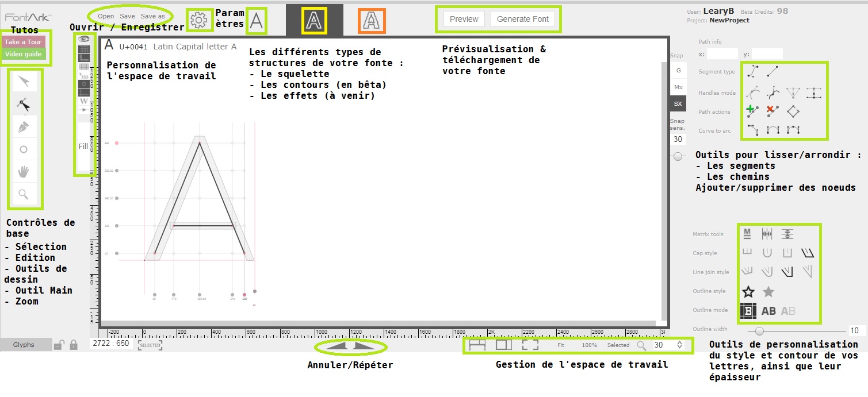Select slanted Cap style
This screenshot has height=397, width=868.
808,252
